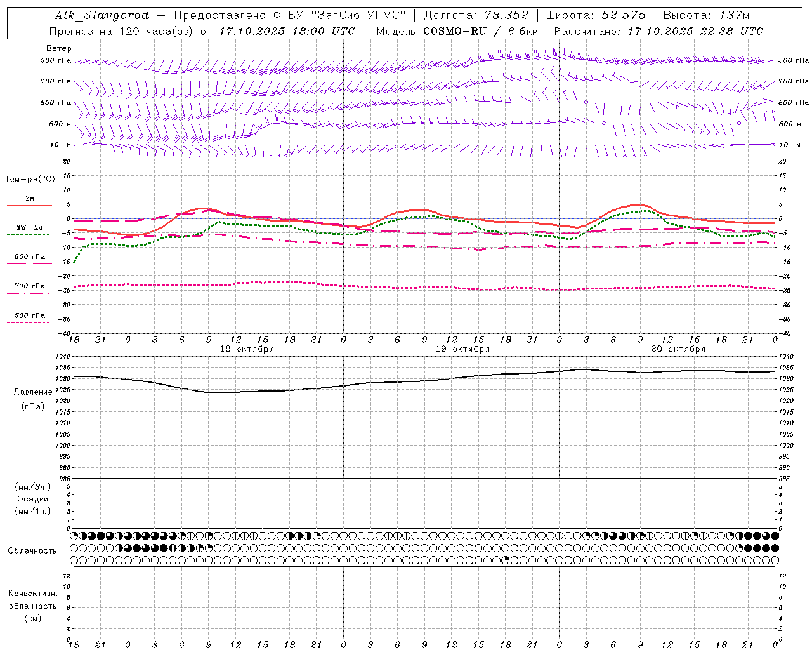Click the 20 октября date label
This screenshot has width=812, height=650.
point(678,349)
